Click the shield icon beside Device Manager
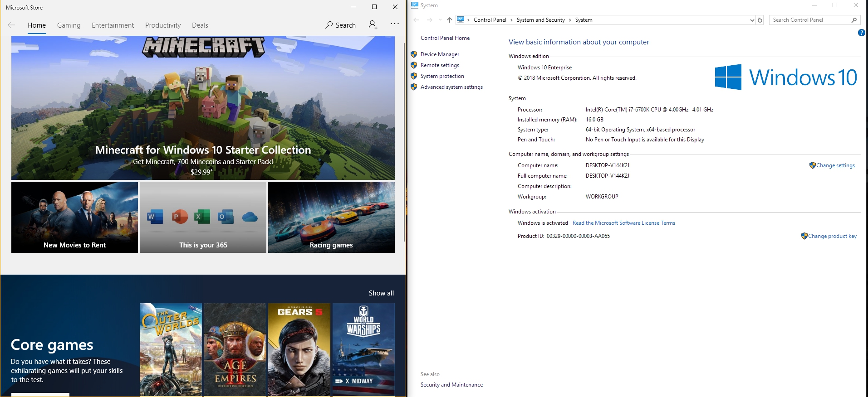 (x=414, y=54)
